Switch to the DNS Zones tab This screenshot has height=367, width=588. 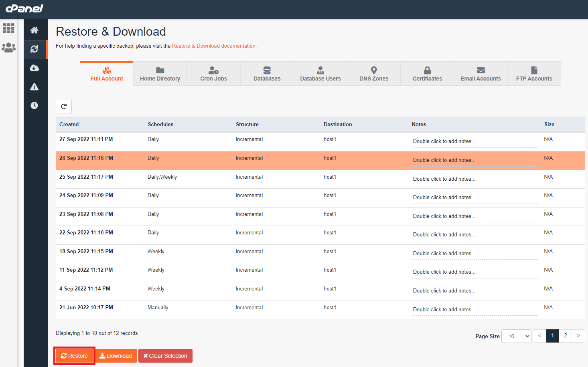click(x=374, y=74)
